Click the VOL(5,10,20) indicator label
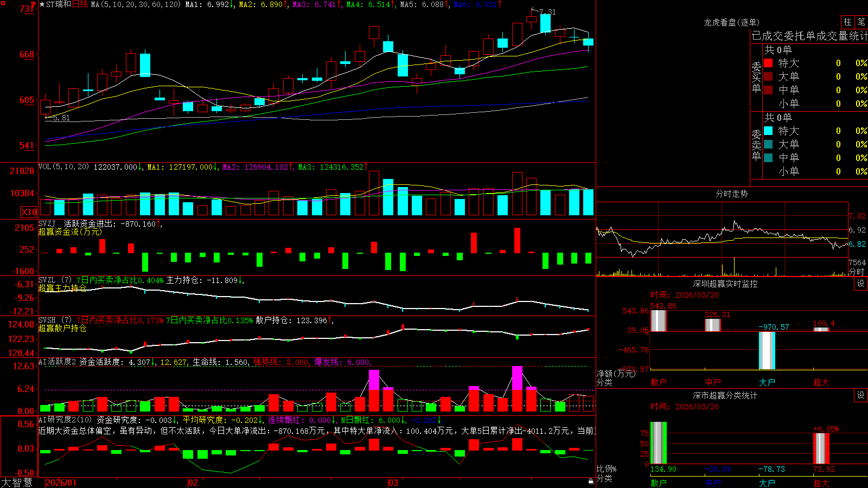 tap(63, 167)
